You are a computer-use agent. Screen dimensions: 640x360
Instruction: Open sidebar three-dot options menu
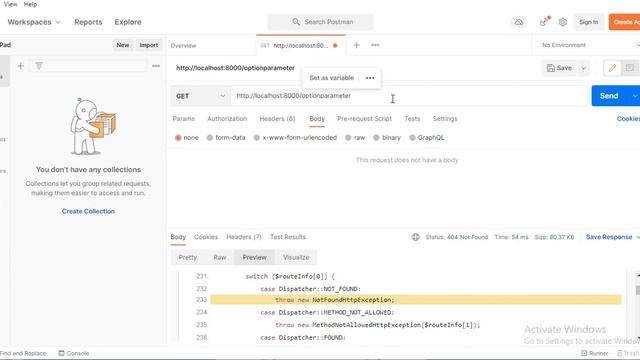click(x=156, y=66)
